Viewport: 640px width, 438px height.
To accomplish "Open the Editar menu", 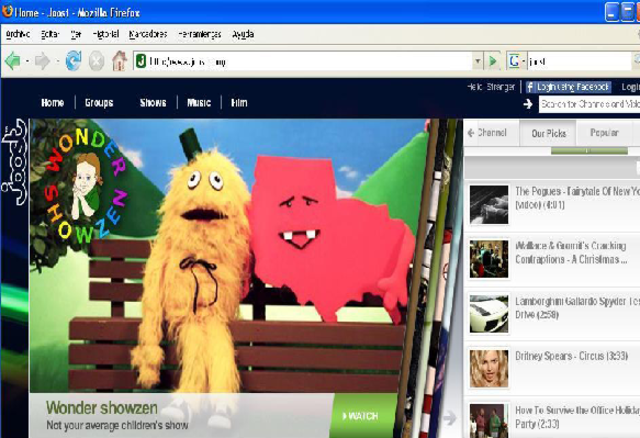I will click(50, 34).
